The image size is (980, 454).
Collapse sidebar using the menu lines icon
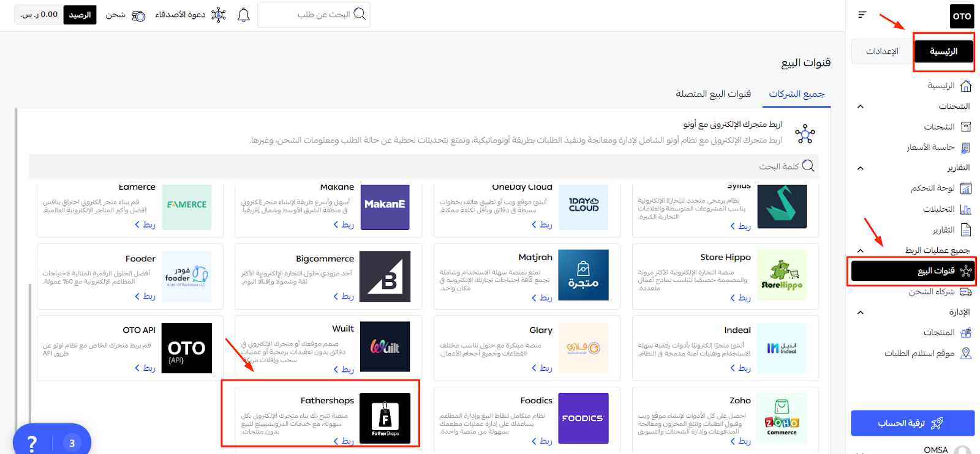point(862,15)
